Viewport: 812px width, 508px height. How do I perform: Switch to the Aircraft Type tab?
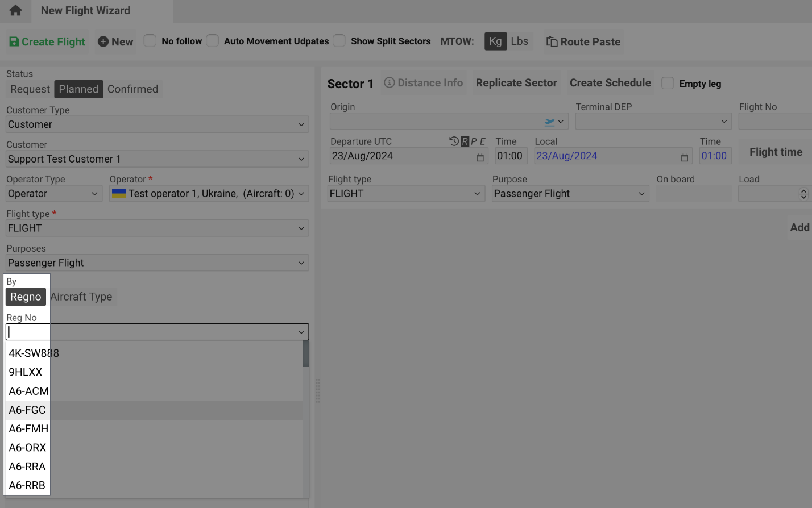(x=81, y=296)
